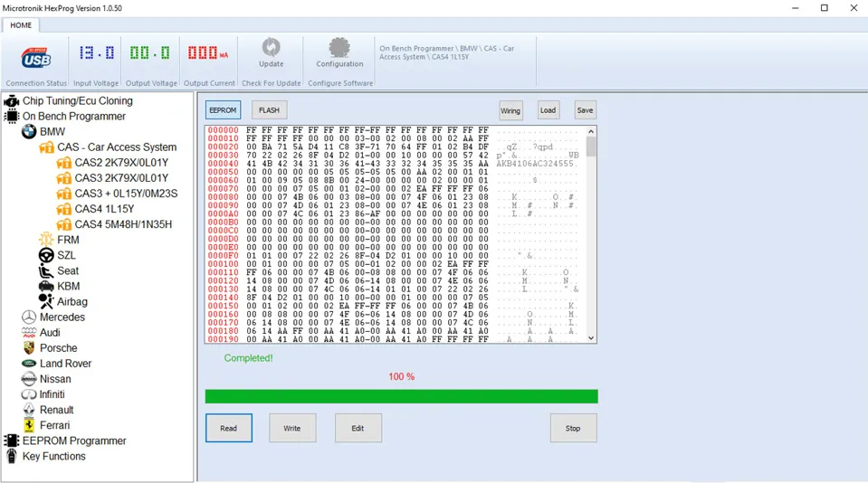Select the EEPROM Programmer tree label
Viewport: 868px width, 483px height.
74,440
